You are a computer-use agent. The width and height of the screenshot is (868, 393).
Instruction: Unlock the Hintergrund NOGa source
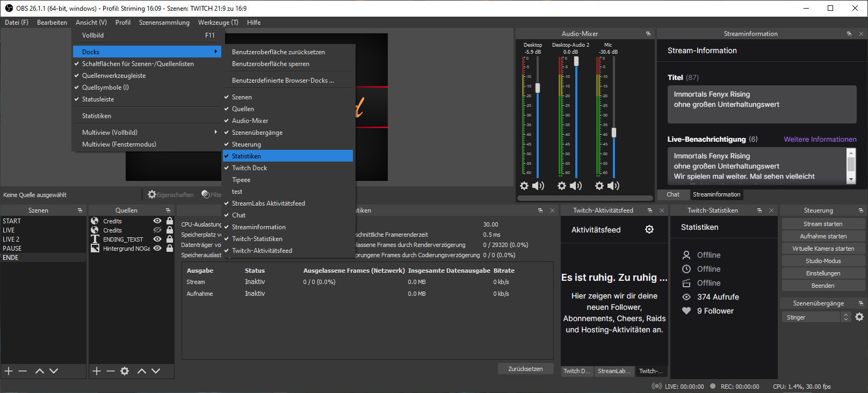(x=170, y=249)
